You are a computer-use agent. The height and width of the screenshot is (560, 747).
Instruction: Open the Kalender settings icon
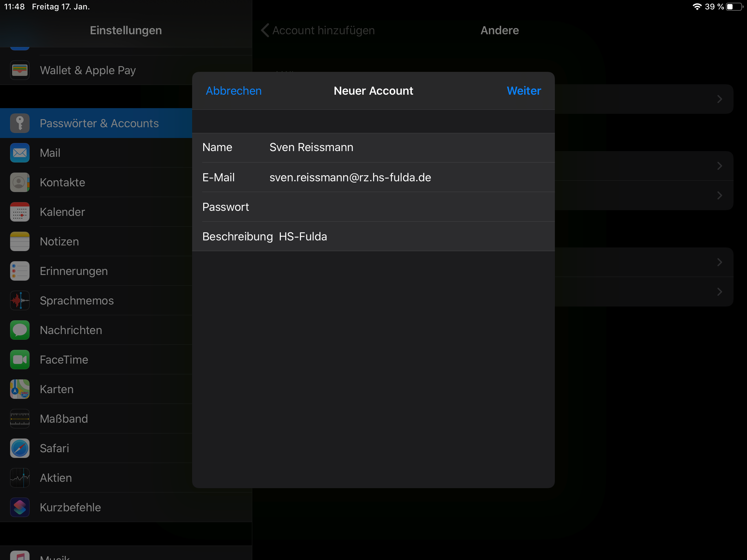click(19, 212)
